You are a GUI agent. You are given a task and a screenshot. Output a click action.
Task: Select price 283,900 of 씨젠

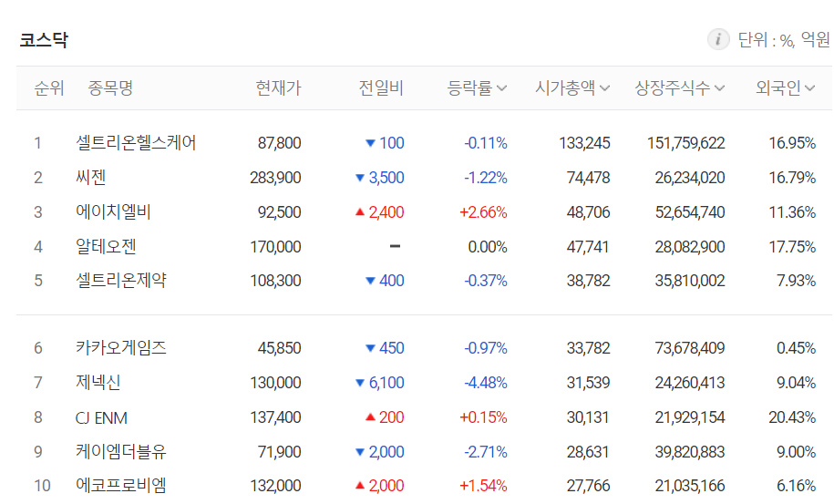275,178
